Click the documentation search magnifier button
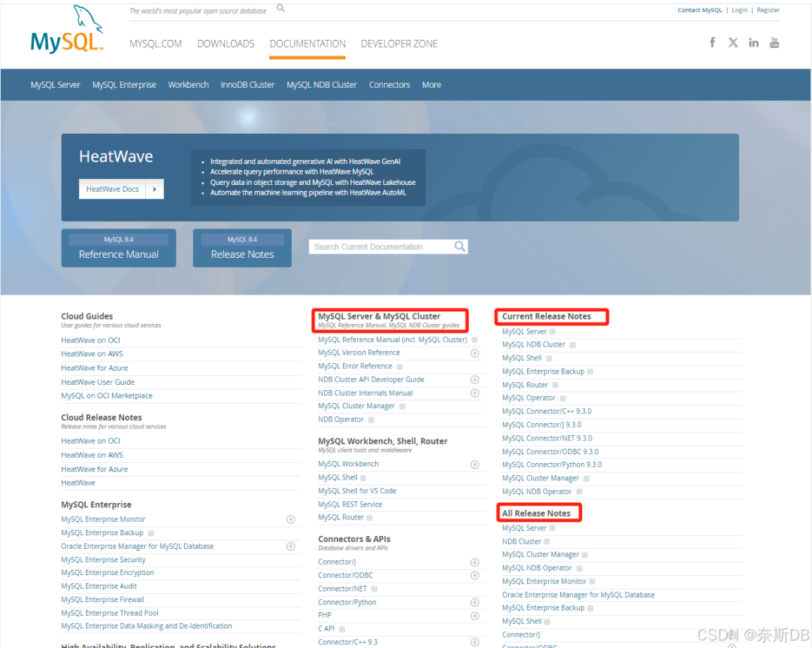The image size is (812, 648). click(x=460, y=247)
